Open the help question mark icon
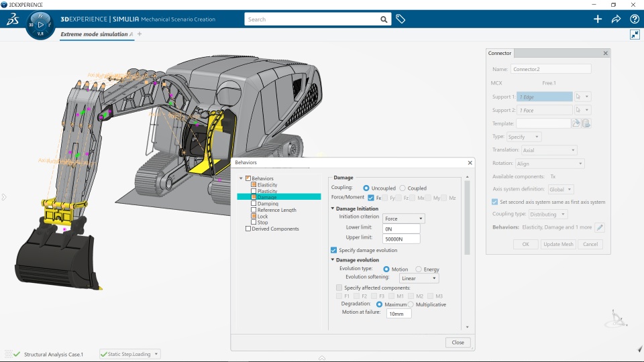Image resolution: width=644 pixels, height=362 pixels. (x=634, y=19)
